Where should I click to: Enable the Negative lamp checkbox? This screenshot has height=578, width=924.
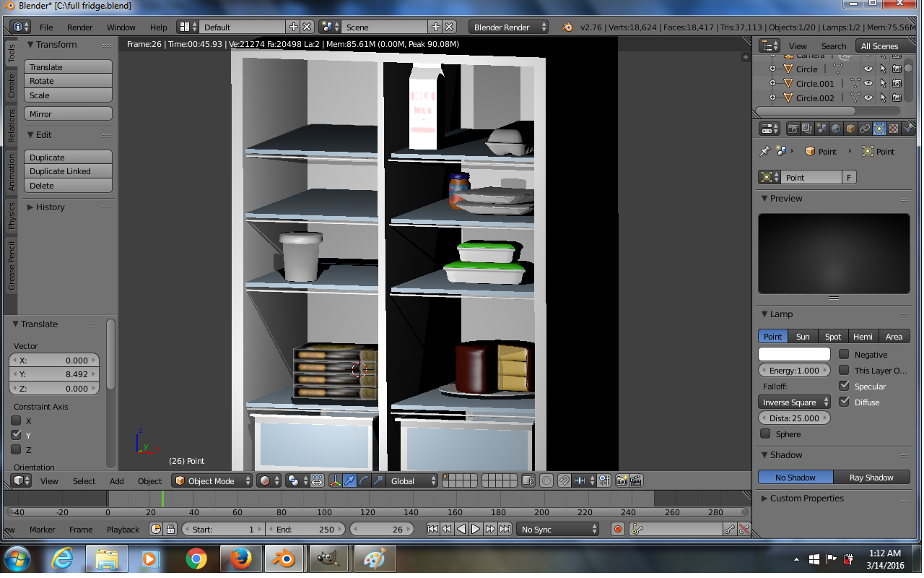[844, 354]
